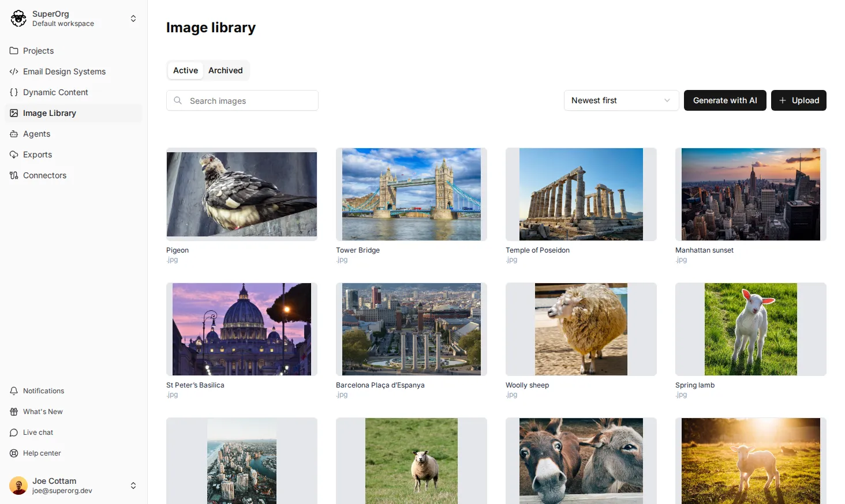Open the Spring lamb thumbnail
845x504 pixels.
751,329
